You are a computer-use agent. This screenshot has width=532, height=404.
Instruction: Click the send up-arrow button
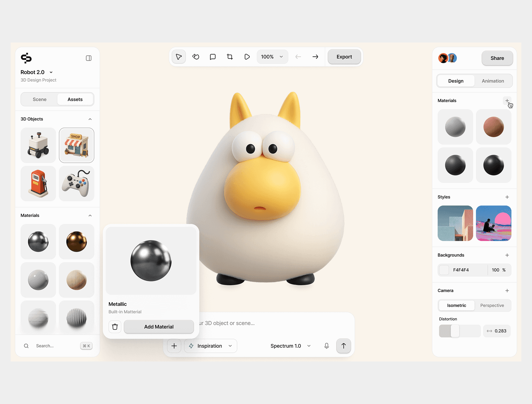pyautogui.click(x=344, y=346)
